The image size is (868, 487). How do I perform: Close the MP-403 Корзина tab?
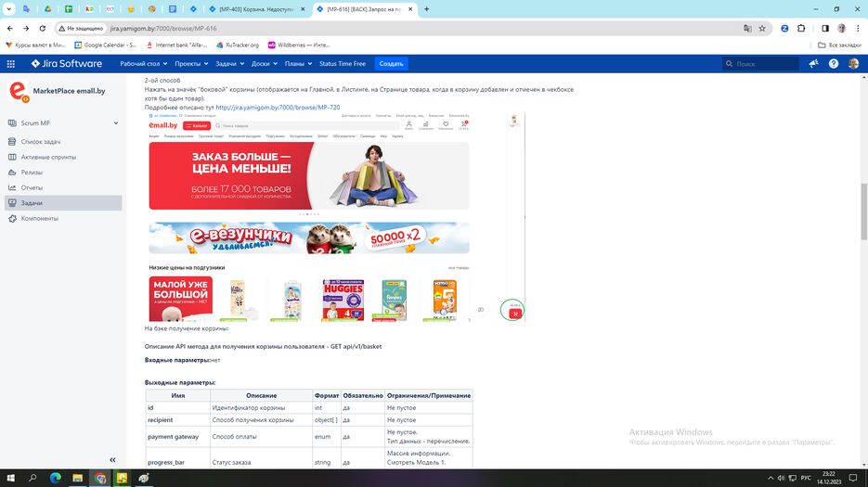pyautogui.click(x=303, y=9)
